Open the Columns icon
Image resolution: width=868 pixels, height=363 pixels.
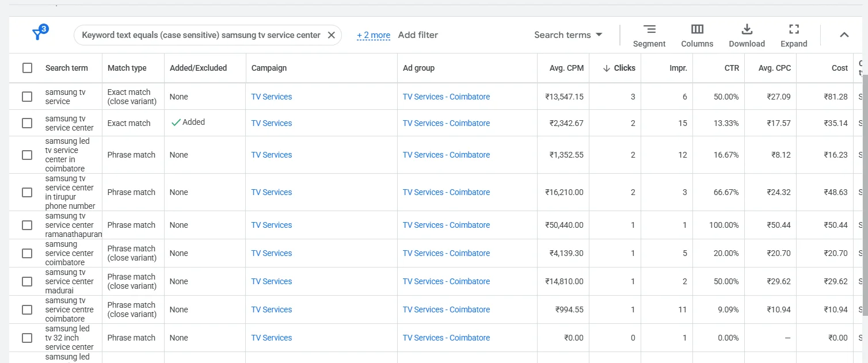click(697, 36)
